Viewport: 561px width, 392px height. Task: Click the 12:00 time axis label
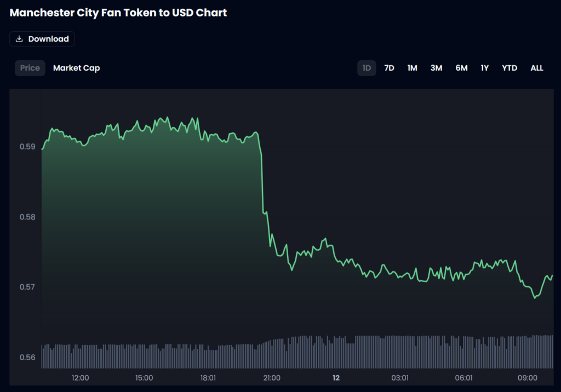pyautogui.click(x=81, y=378)
